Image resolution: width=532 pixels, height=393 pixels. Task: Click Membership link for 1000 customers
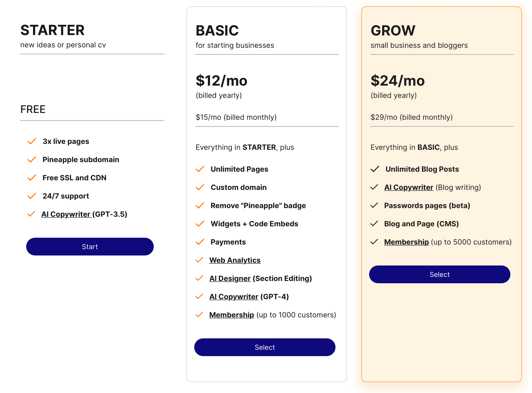pos(231,315)
